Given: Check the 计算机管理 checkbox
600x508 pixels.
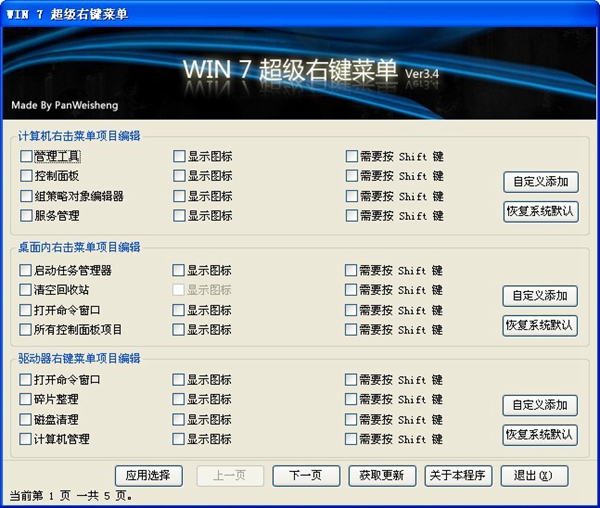Looking at the screenshot, I should tap(26, 439).
